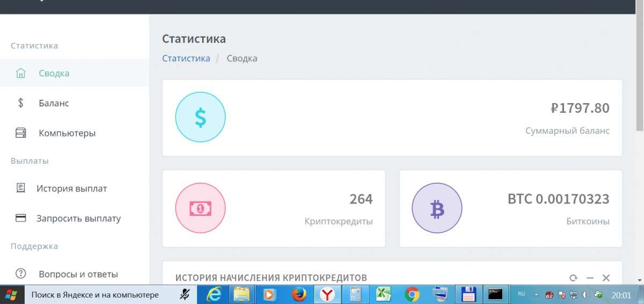Click the 264 crypto credits value
644x304 pixels.
tap(361, 199)
